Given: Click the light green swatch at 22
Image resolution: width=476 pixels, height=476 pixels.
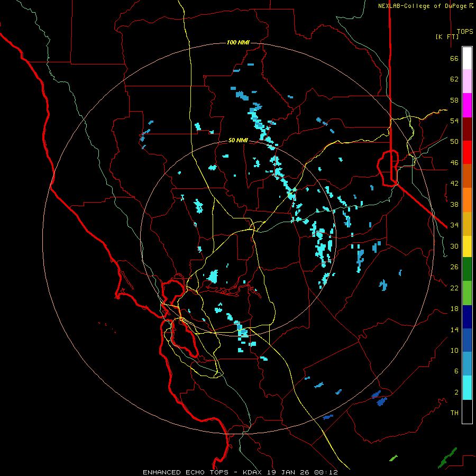Looking at the screenshot, I should pyautogui.click(x=467, y=293).
